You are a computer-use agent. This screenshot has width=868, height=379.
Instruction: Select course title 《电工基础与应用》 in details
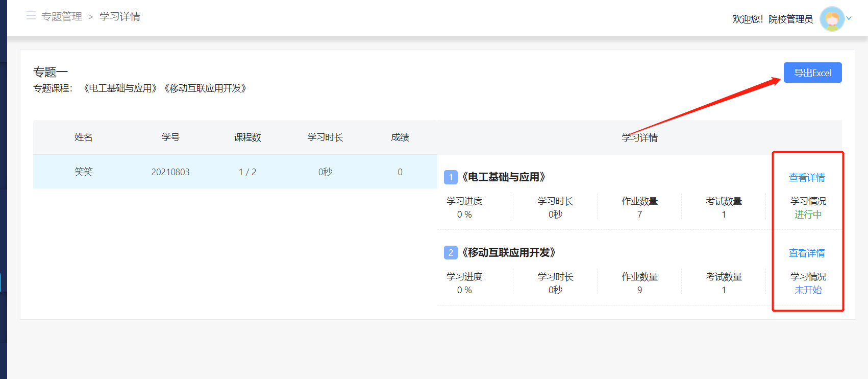click(504, 177)
